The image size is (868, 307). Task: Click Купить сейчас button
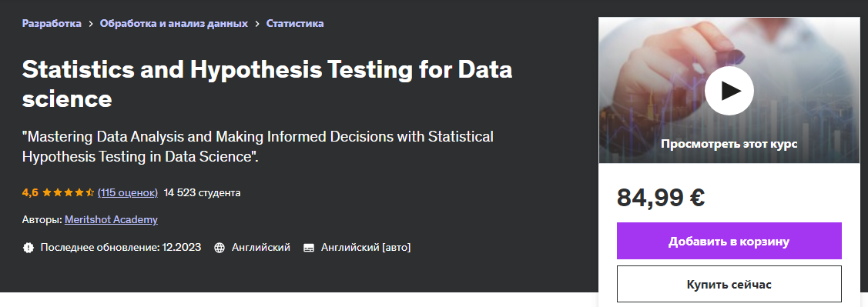[729, 285]
